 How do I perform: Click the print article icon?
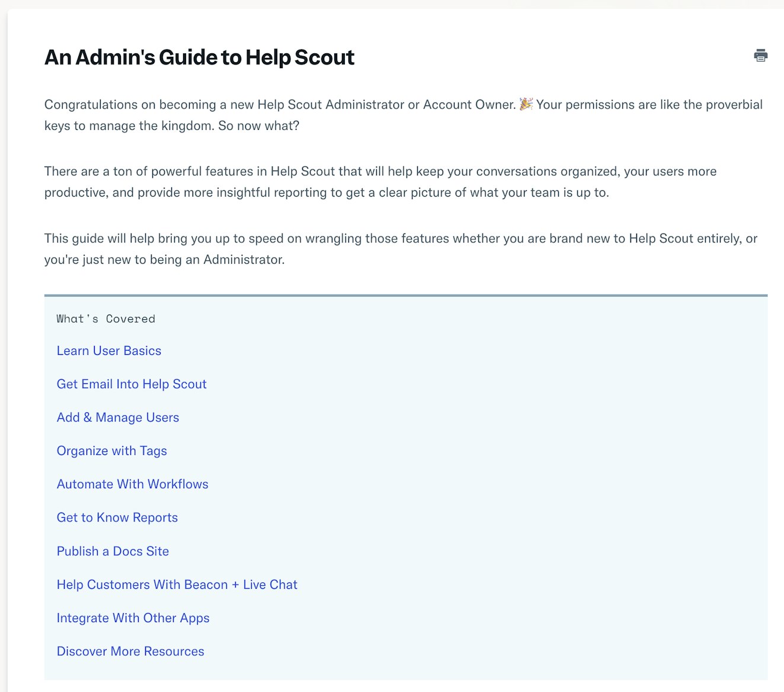(x=760, y=56)
